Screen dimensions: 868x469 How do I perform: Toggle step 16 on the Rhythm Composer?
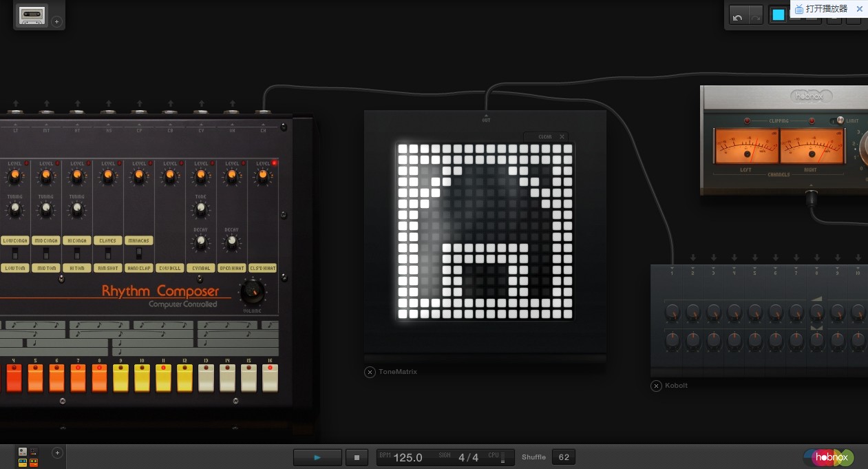270,378
